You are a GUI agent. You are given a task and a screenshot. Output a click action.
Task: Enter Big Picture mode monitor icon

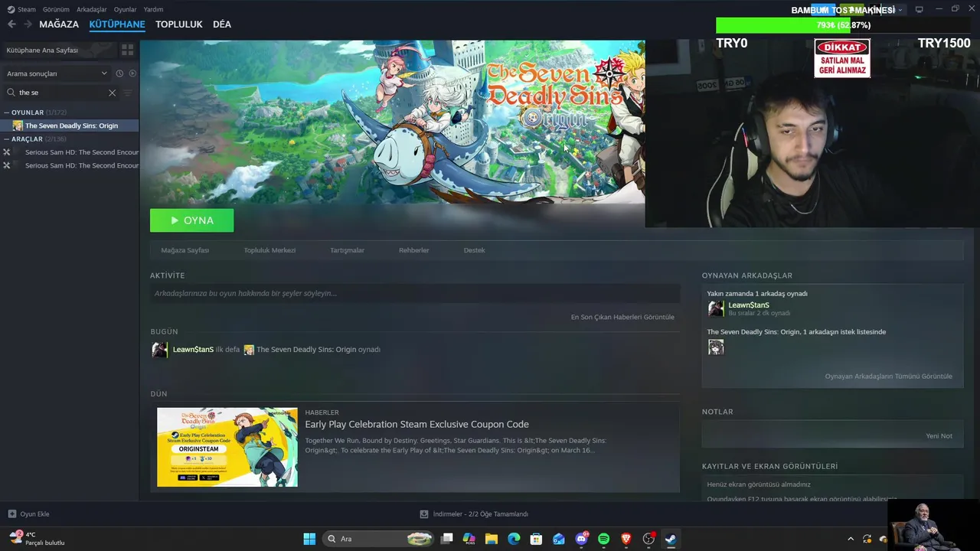[919, 9]
